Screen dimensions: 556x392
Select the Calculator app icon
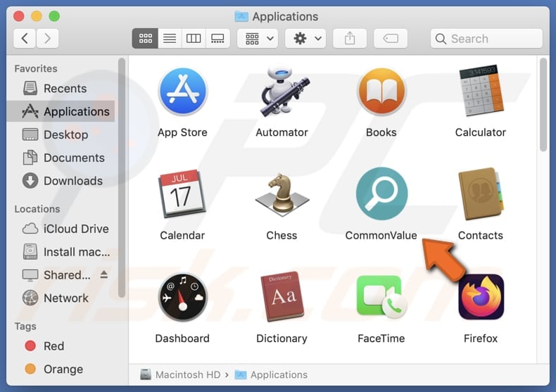[481, 91]
